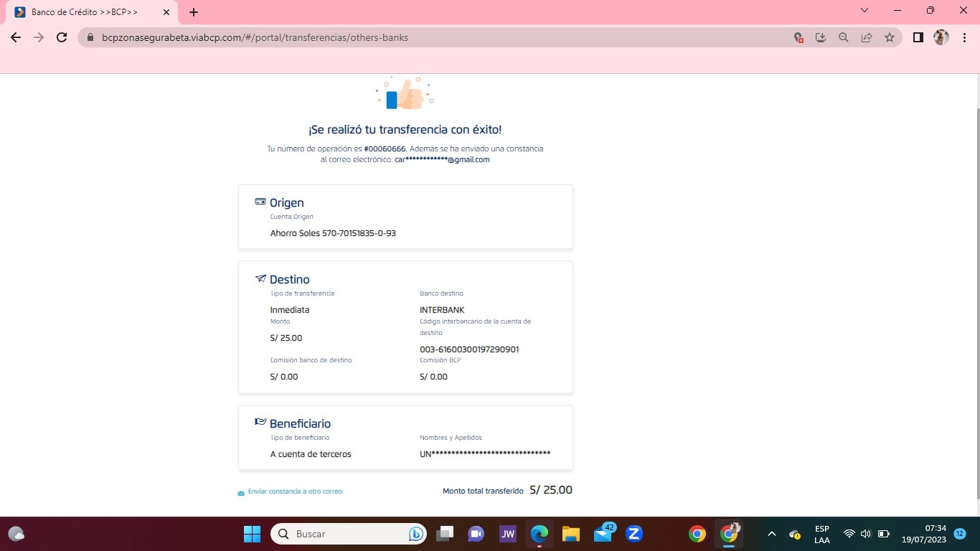Viewport: 980px width, 551px height.
Task: Bookmark this page with the star icon
Action: (890, 37)
